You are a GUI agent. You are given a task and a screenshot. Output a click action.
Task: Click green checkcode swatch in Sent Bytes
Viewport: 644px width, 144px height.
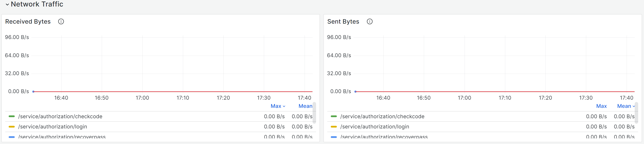click(334, 116)
